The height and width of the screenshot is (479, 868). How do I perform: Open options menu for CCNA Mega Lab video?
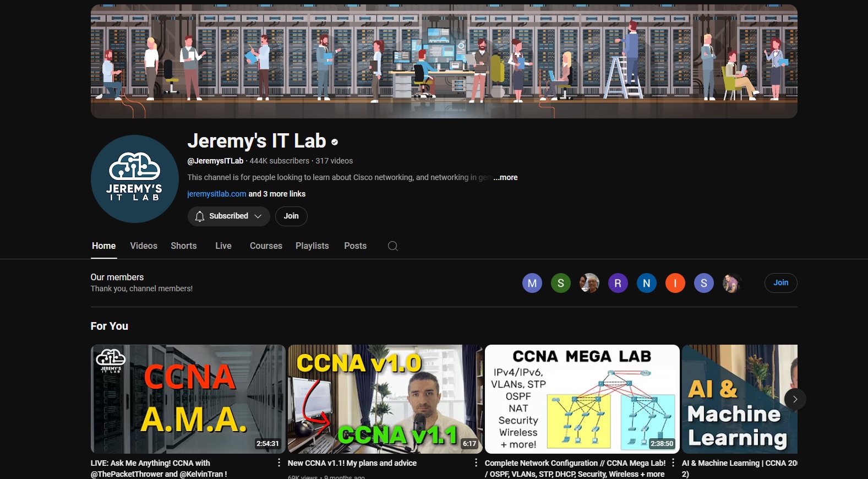[x=673, y=463]
